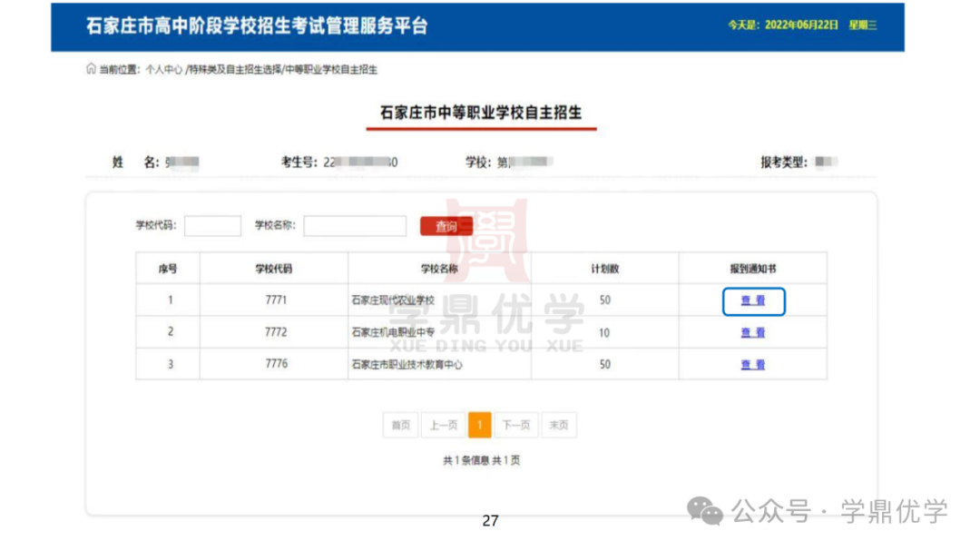Click the 学校名称 column header
The height and width of the screenshot is (551, 980).
pos(439,269)
